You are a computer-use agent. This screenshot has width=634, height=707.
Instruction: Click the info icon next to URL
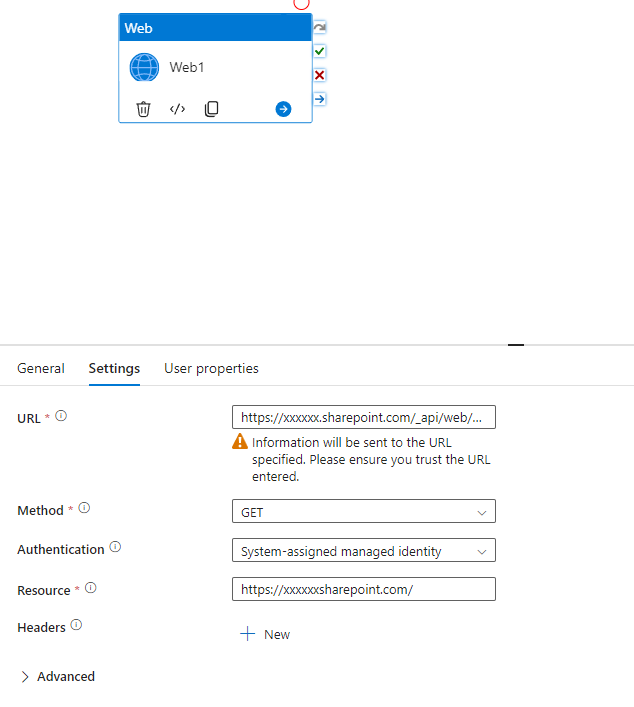point(61,416)
